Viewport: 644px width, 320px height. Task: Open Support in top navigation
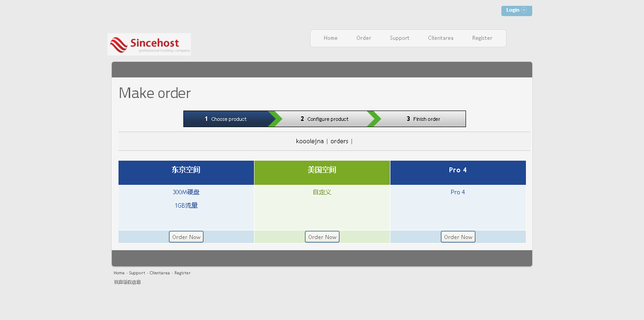[x=399, y=38]
